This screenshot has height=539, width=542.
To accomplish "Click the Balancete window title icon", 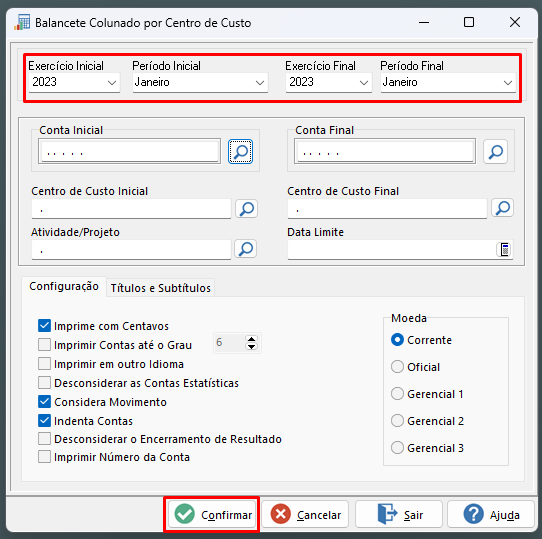I will 22,22.
